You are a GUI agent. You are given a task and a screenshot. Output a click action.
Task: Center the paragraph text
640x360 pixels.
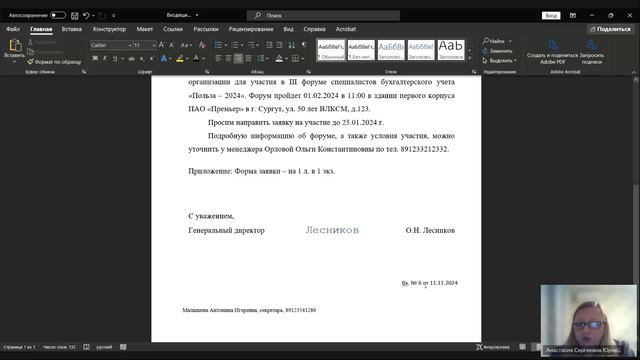(229, 58)
